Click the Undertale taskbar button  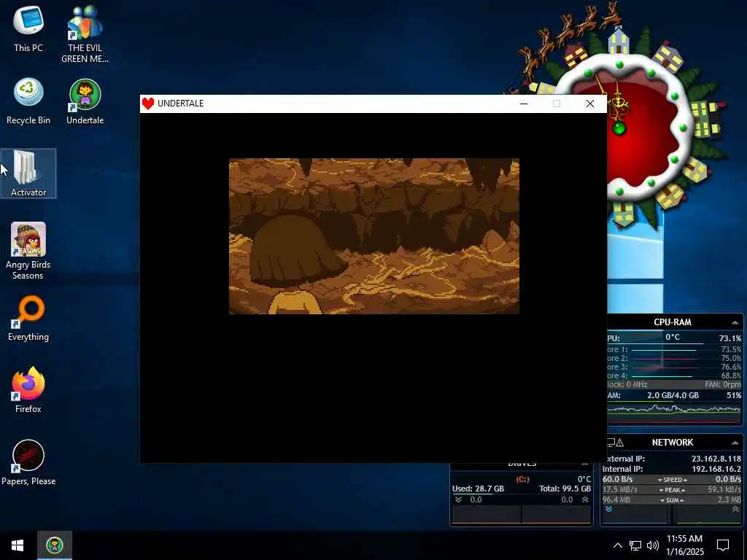pos(55,545)
